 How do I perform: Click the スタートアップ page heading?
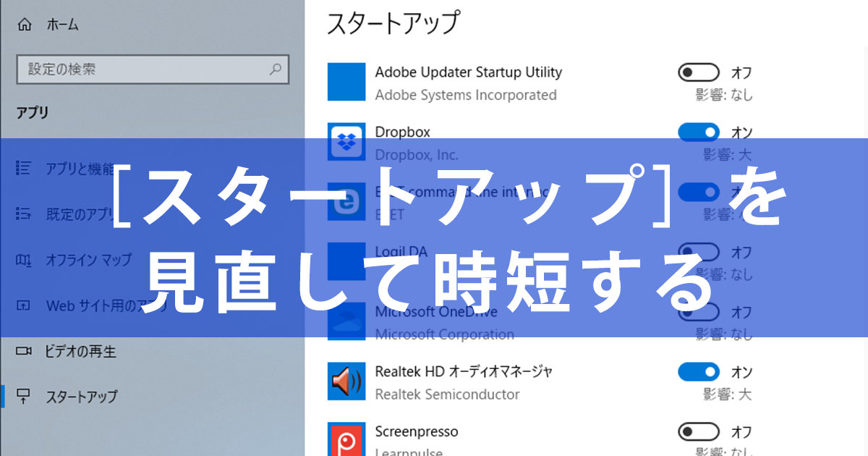point(393,23)
